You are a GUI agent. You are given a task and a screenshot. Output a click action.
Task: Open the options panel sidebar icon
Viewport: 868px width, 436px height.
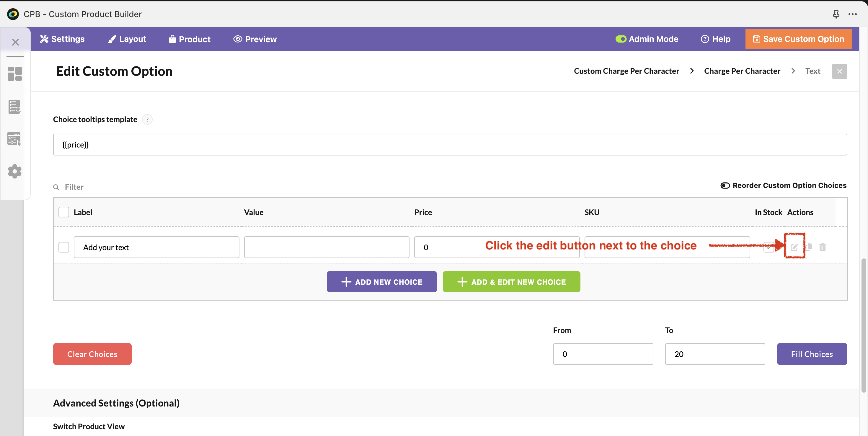(x=14, y=139)
